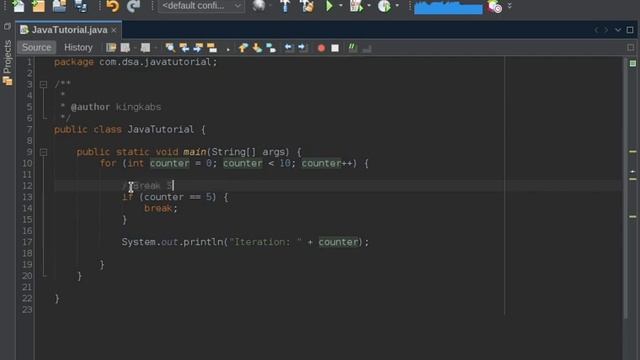Click the editor Forward navigation icon
The width and height of the screenshot is (640, 360).
coord(145,48)
